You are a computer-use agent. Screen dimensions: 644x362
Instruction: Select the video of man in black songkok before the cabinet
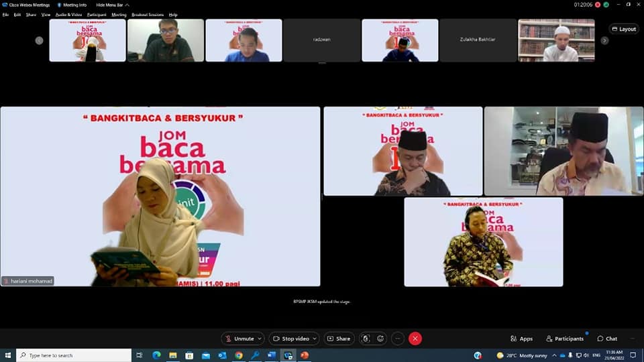pyautogui.click(x=563, y=151)
